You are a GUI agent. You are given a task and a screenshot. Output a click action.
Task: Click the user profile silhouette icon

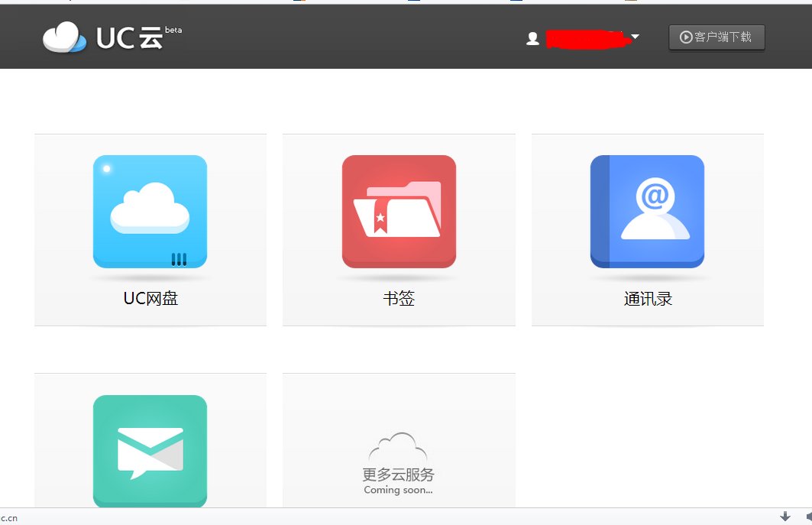point(532,37)
